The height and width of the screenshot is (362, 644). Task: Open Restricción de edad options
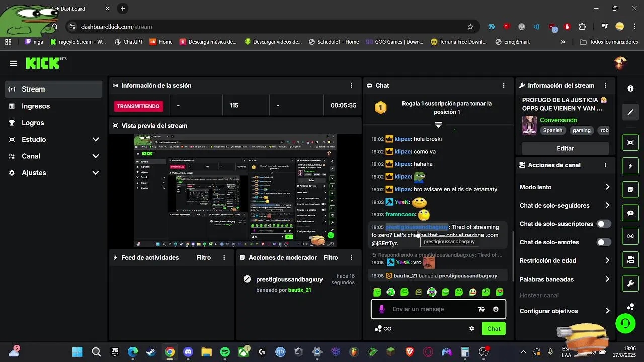tap(565, 260)
